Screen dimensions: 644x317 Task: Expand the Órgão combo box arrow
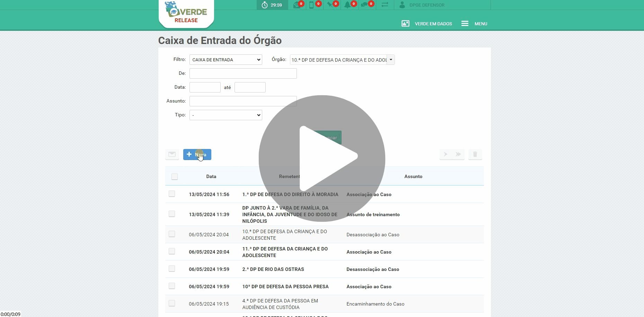(x=391, y=60)
